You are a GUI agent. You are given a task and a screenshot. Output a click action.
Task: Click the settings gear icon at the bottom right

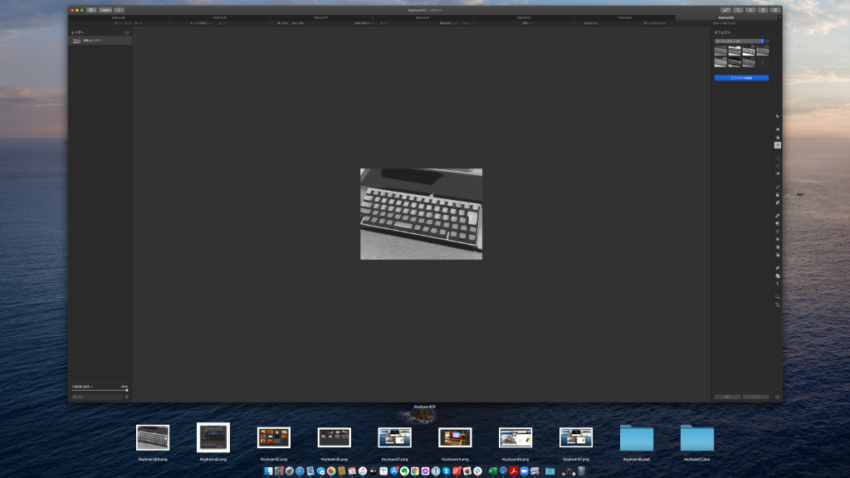click(x=777, y=397)
